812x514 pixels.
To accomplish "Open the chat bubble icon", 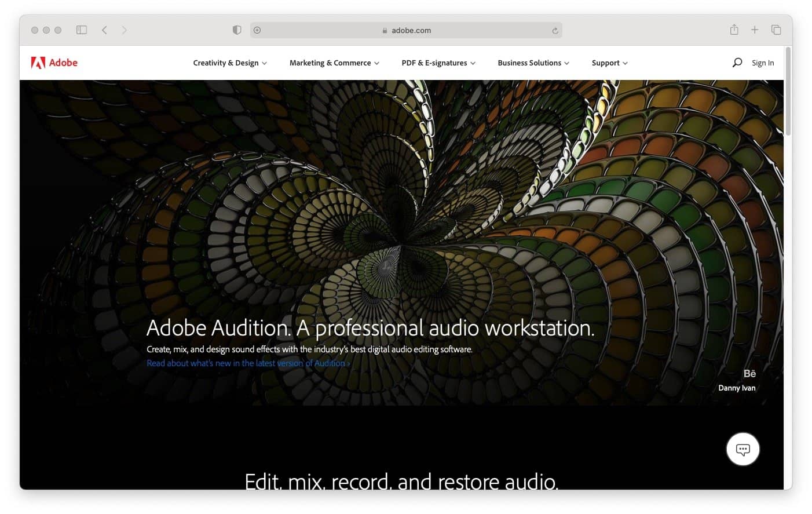I will (x=742, y=449).
